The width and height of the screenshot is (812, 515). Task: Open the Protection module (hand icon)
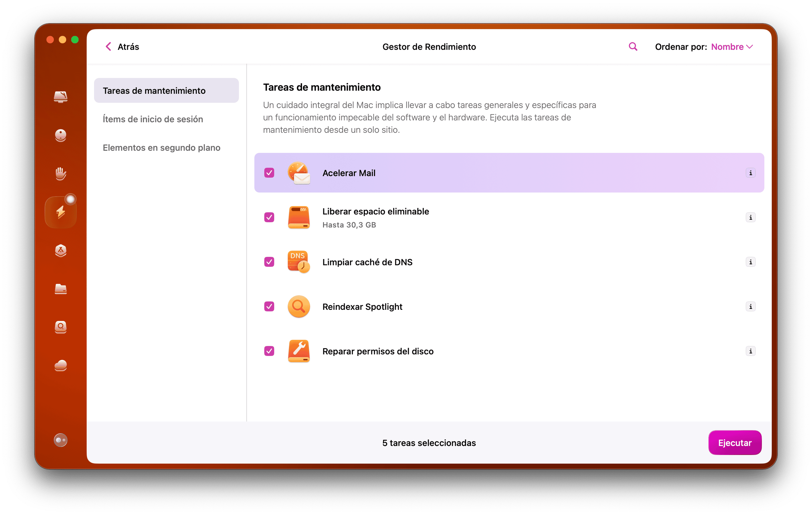coord(60,173)
